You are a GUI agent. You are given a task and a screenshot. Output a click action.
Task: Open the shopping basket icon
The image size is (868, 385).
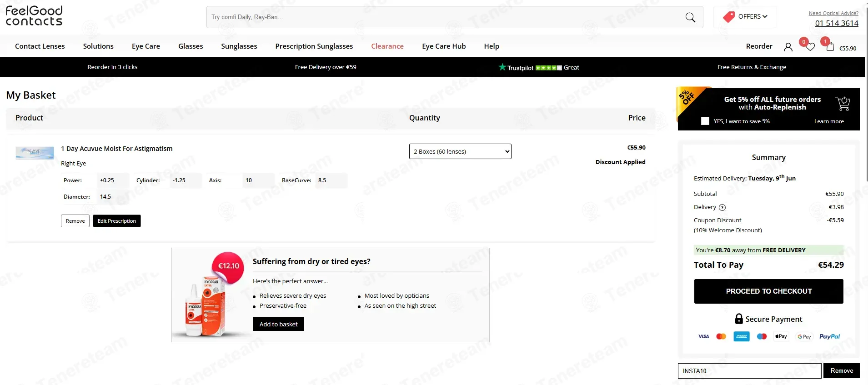click(830, 47)
